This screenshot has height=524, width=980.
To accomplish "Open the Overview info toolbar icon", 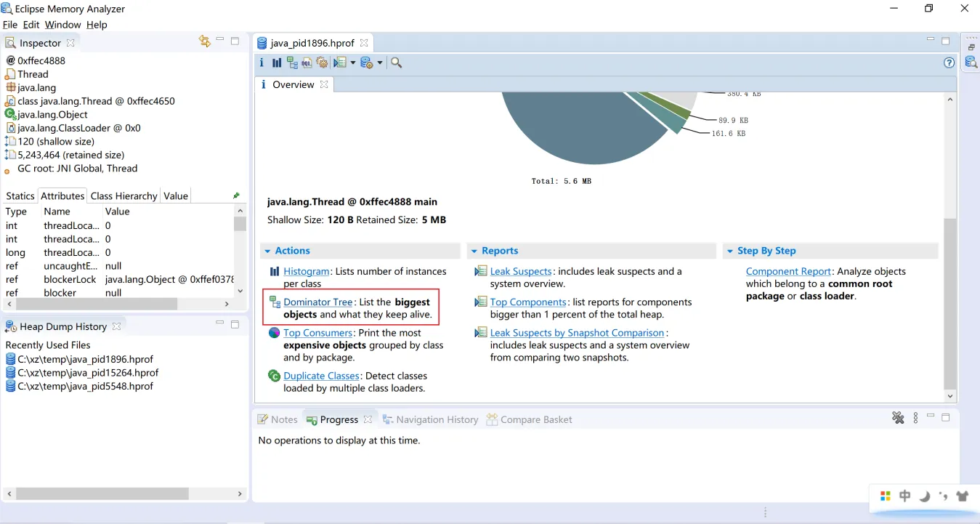I will point(262,63).
